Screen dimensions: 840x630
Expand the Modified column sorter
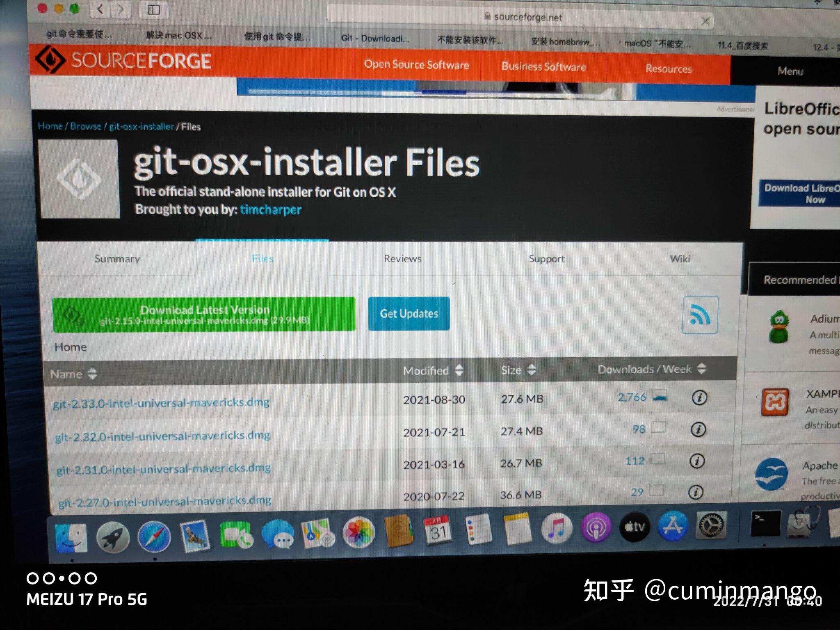pyautogui.click(x=459, y=370)
